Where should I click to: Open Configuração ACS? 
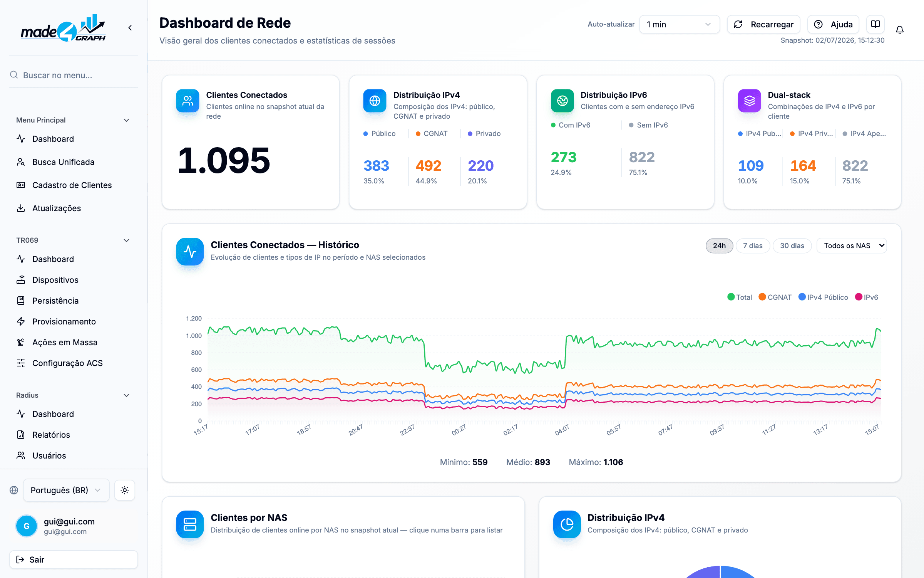point(73,363)
